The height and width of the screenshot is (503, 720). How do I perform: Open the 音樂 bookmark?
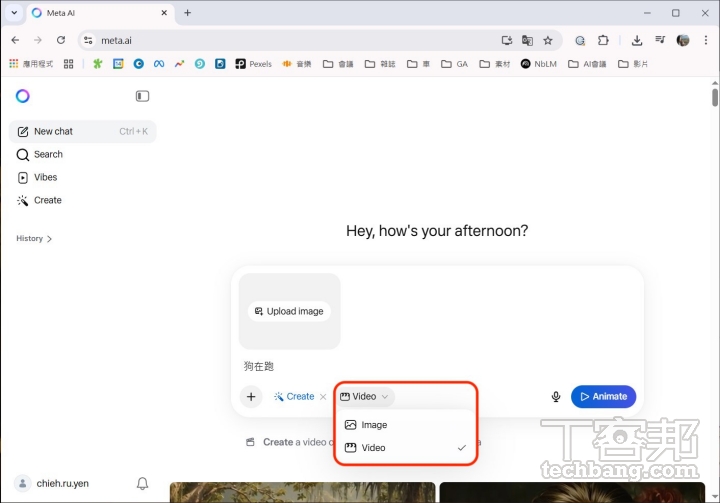(x=297, y=64)
